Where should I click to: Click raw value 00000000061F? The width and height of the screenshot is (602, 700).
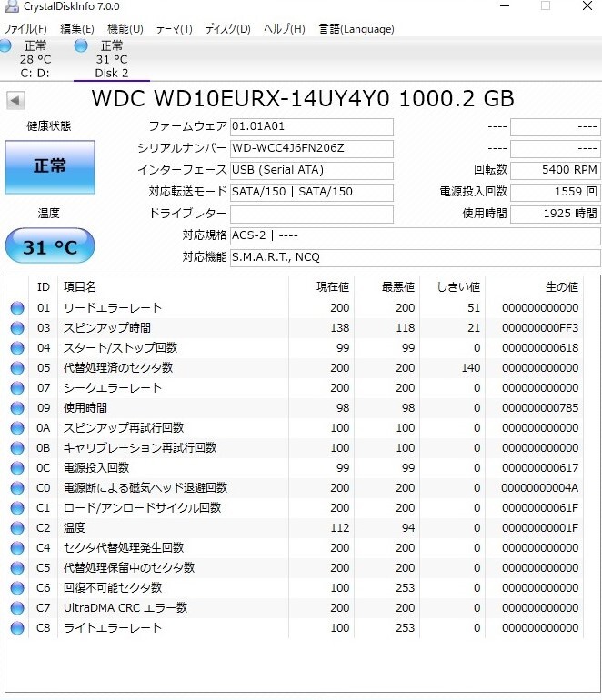coord(540,508)
